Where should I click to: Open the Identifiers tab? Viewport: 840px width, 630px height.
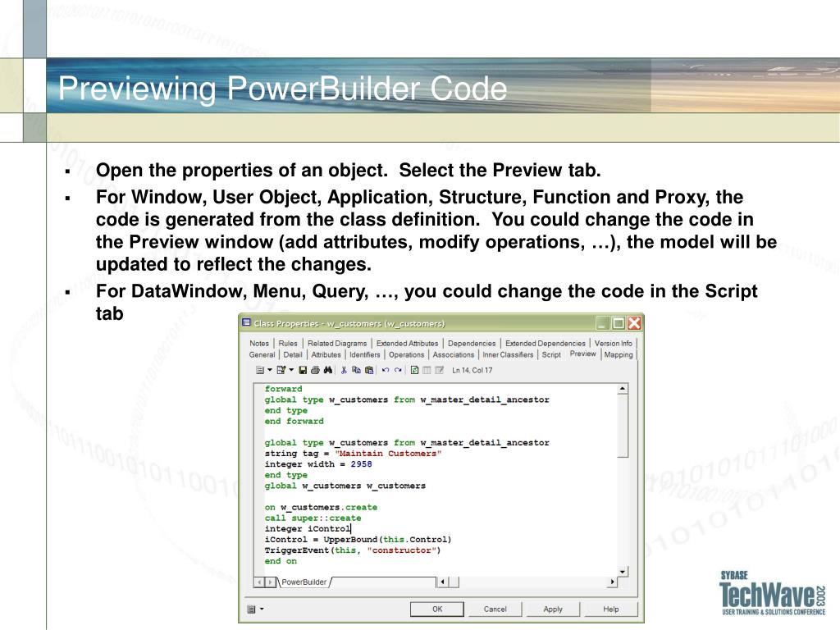365,354
